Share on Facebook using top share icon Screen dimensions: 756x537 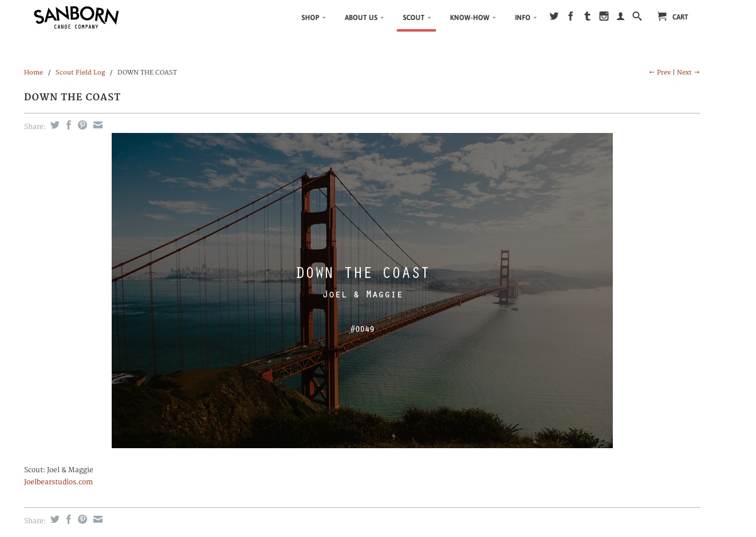tap(69, 125)
